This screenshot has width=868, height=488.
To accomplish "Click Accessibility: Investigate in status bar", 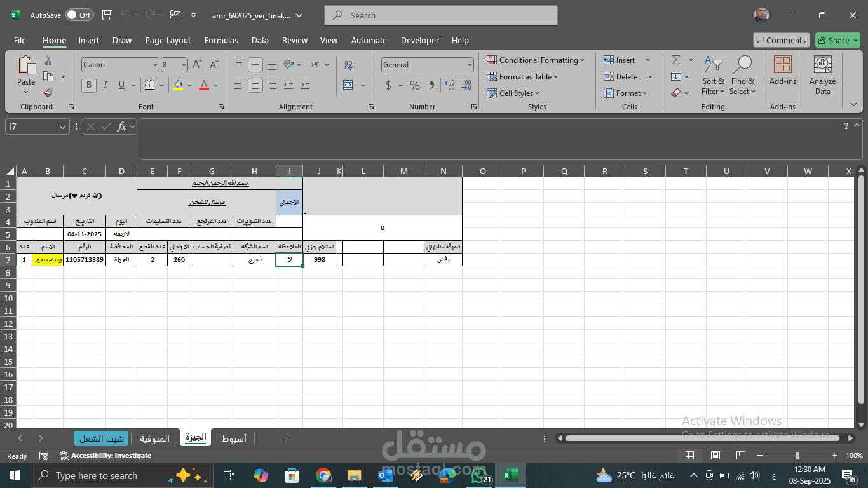I will (x=105, y=456).
